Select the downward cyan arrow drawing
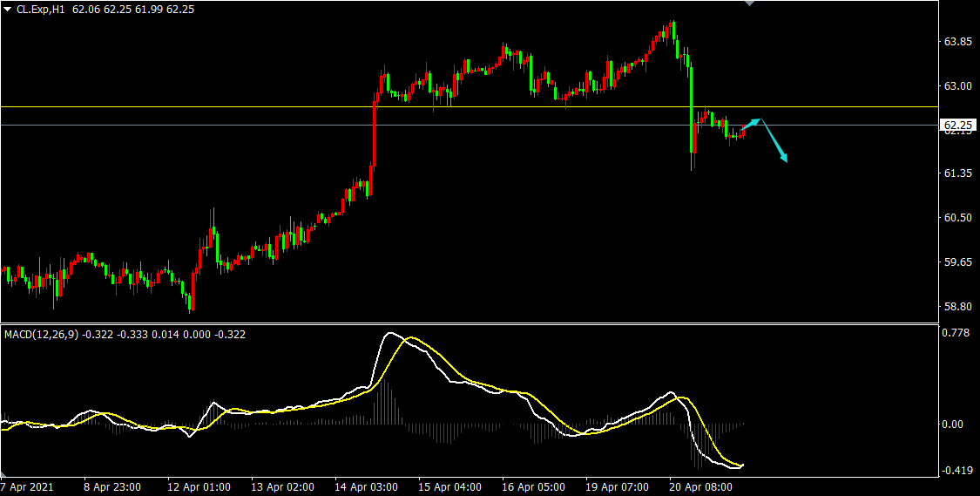Image resolution: width=980 pixels, height=496 pixels. point(774,140)
